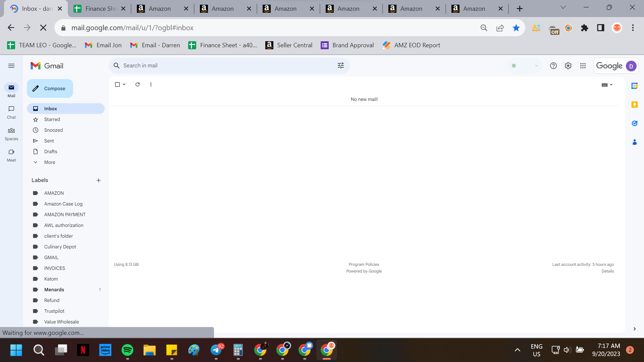The width and height of the screenshot is (644, 362).
Task: Open the More actions three-dot menu
Action: [x=151, y=84]
